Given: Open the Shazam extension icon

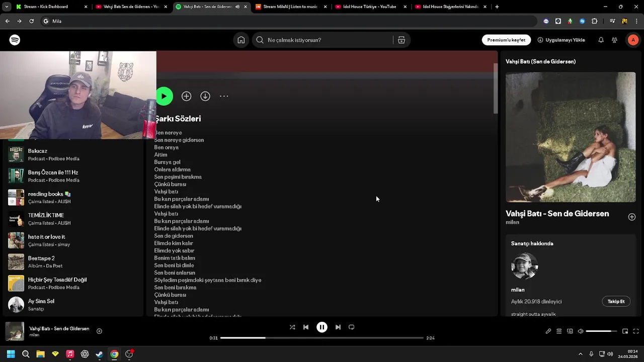Looking at the screenshot, I should point(582,21).
